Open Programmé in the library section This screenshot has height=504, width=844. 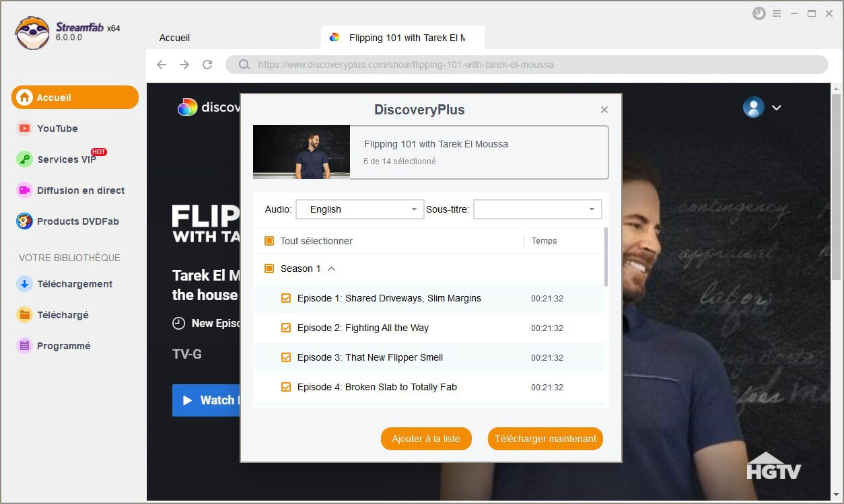tap(64, 346)
